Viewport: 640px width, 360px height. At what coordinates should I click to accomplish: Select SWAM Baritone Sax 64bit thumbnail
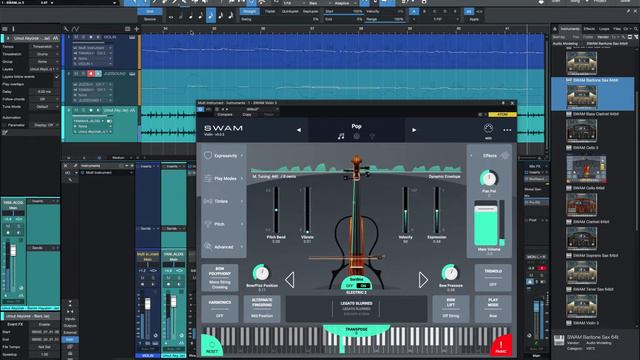[581, 97]
